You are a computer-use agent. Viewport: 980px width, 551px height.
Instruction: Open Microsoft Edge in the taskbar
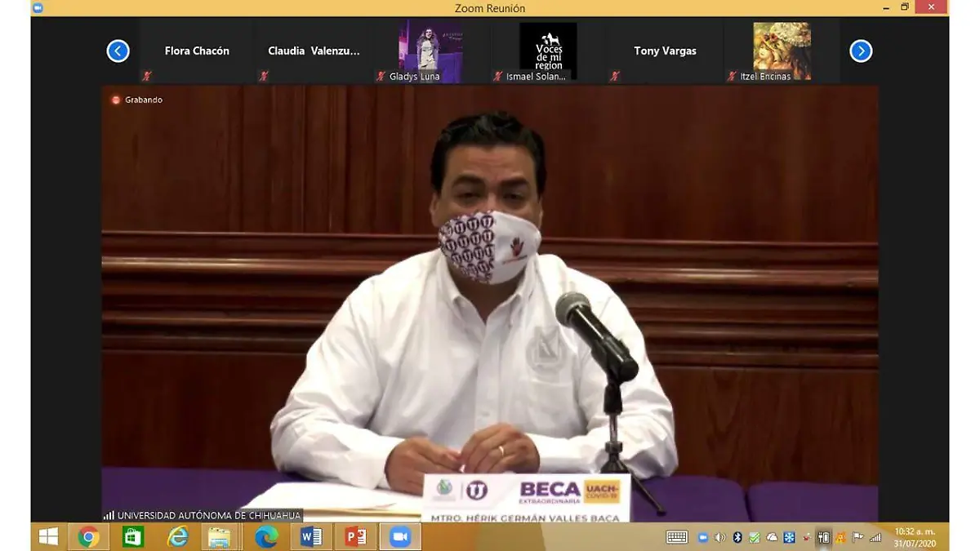(266, 536)
